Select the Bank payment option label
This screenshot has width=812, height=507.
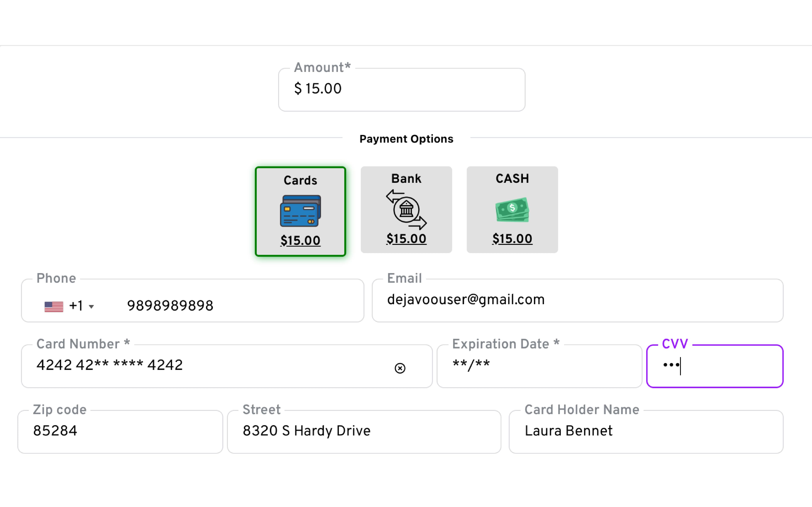tap(406, 179)
